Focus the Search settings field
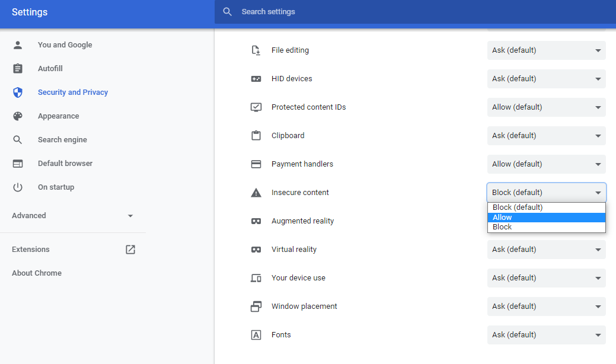 [x=415, y=12]
